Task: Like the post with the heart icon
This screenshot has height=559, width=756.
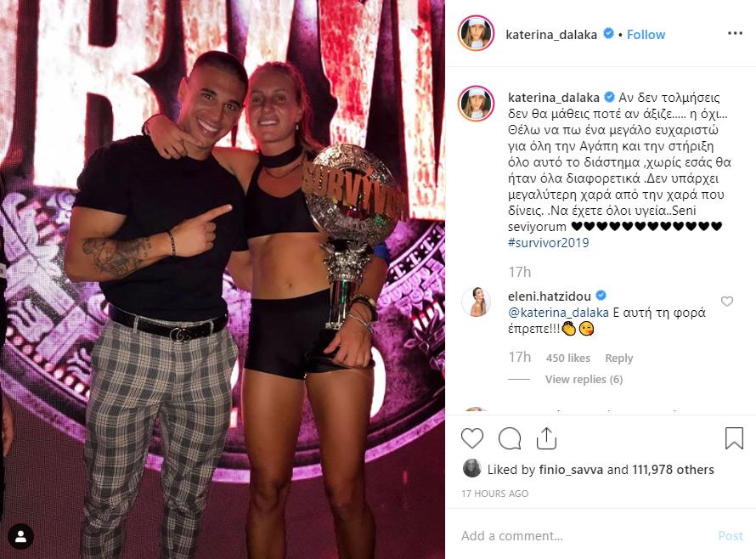Action: point(472,438)
